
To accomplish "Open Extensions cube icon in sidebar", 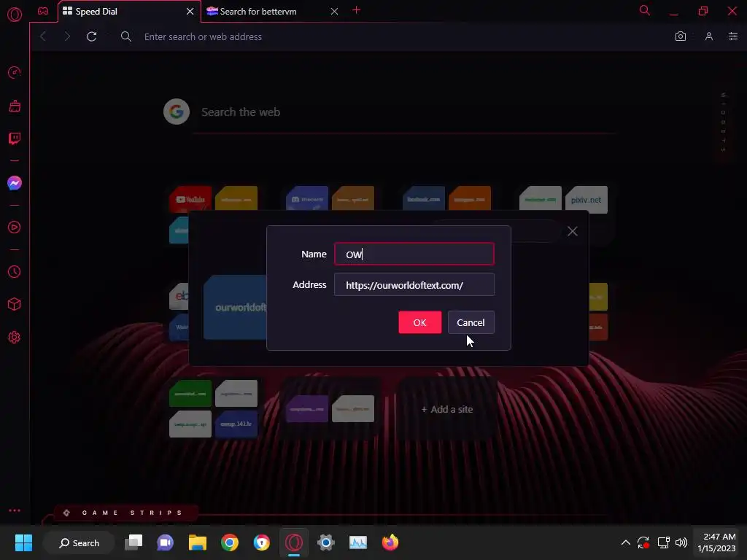I will point(15,304).
